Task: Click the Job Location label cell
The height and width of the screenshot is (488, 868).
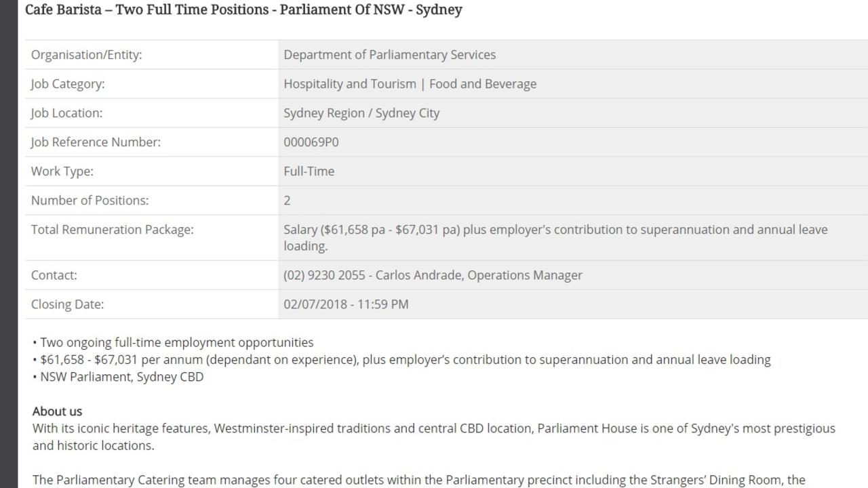Action: pos(151,113)
